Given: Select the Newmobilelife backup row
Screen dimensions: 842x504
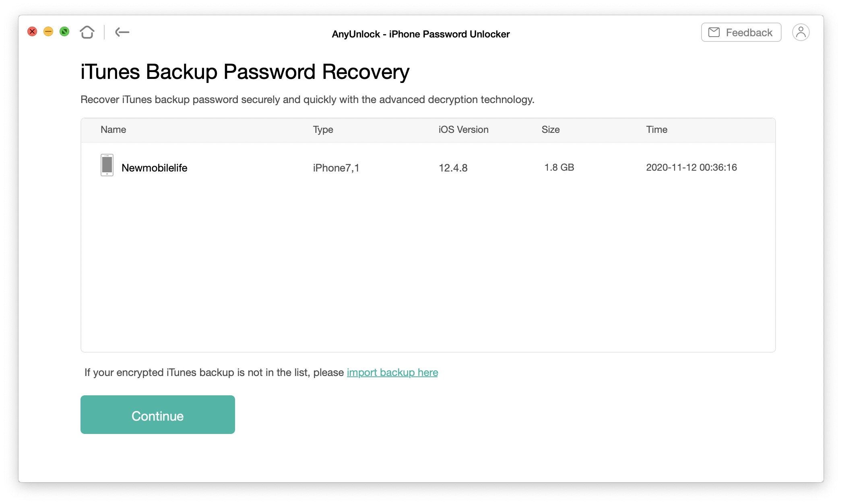Looking at the screenshot, I should click(x=402, y=167).
